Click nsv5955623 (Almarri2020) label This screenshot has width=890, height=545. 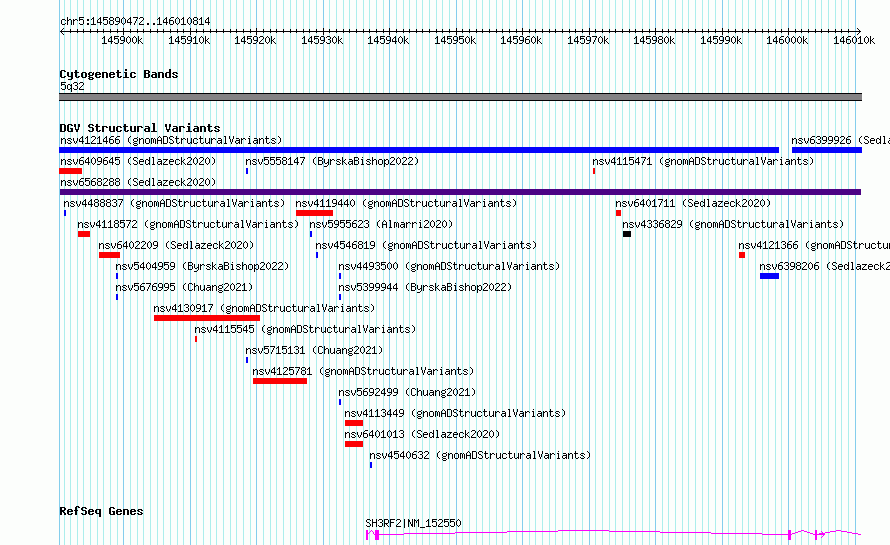coord(381,224)
